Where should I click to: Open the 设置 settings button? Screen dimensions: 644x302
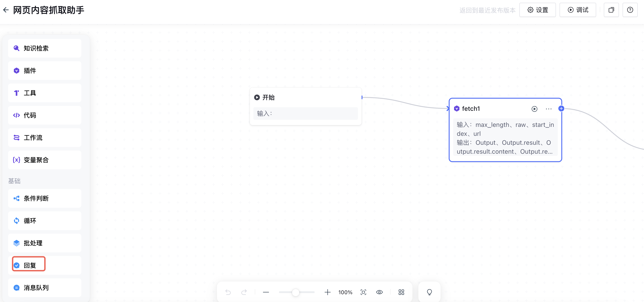point(537,10)
